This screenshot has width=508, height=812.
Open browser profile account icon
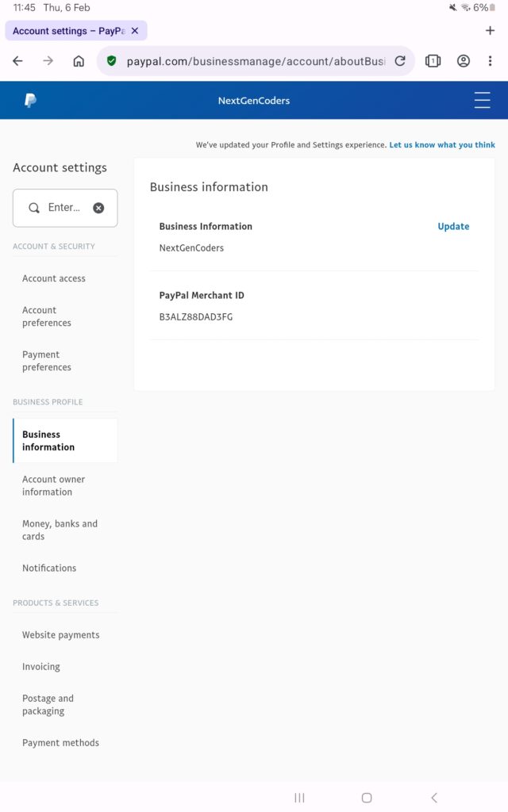pyautogui.click(x=464, y=61)
